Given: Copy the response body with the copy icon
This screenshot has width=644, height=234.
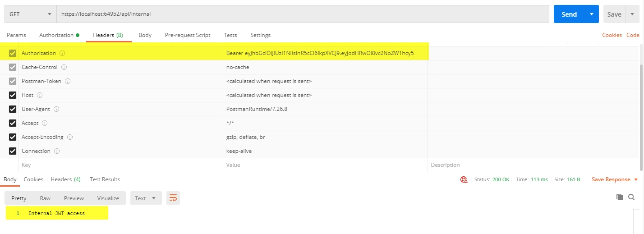Looking at the screenshot, I should [x=620, y=197].
